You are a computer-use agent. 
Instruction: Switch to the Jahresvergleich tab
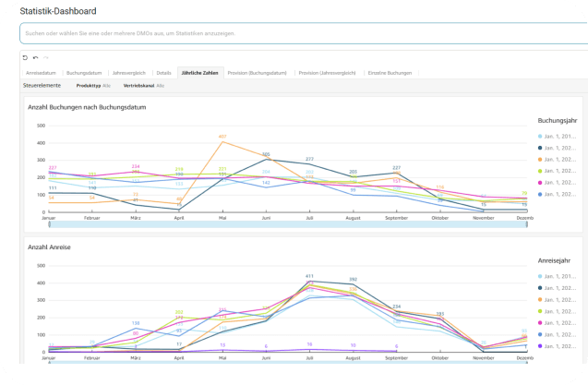click(x=128, y=72)
